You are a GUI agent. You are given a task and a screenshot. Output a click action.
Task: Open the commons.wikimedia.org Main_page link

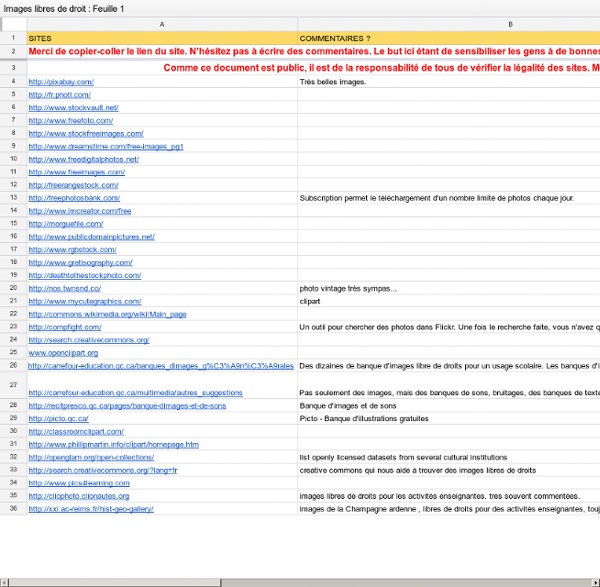(x=108, y=315)
